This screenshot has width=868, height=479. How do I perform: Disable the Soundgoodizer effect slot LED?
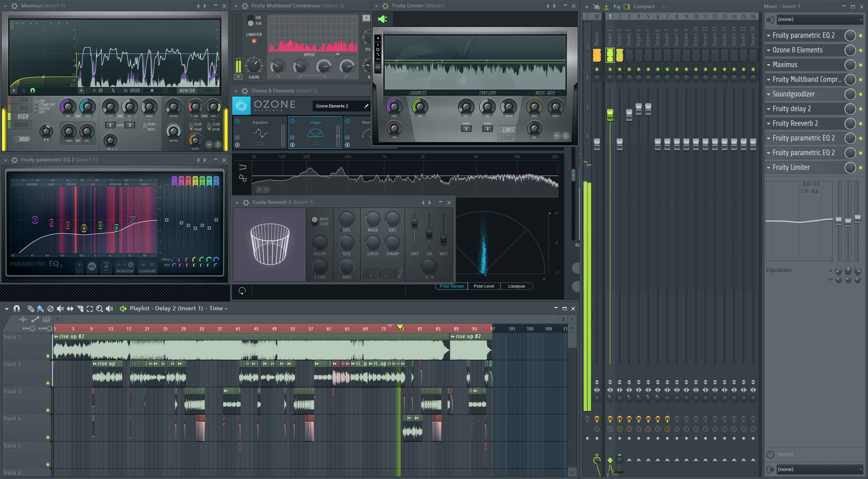pos(861,94)
